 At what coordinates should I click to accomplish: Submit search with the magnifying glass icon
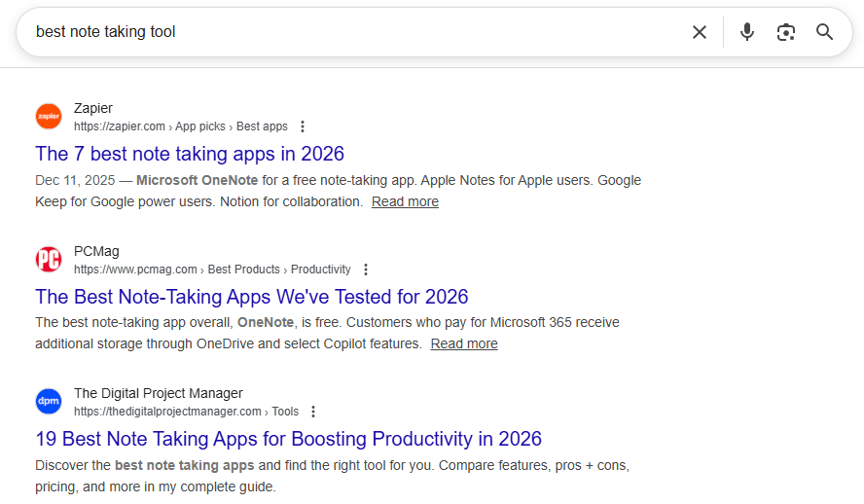pos(824,32)
